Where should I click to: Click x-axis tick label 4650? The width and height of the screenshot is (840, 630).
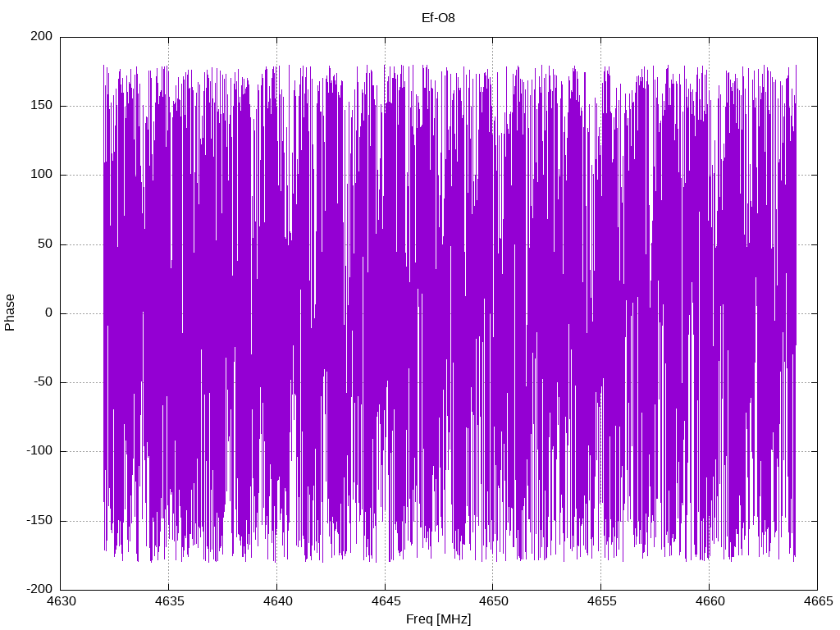click(x=493, y=601)
